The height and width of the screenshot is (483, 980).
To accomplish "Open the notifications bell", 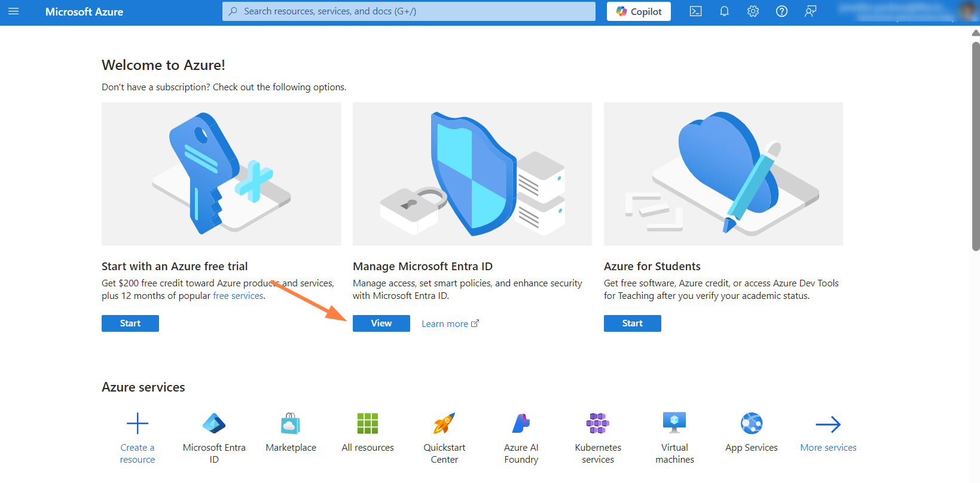I will click(x=724, y=11).
